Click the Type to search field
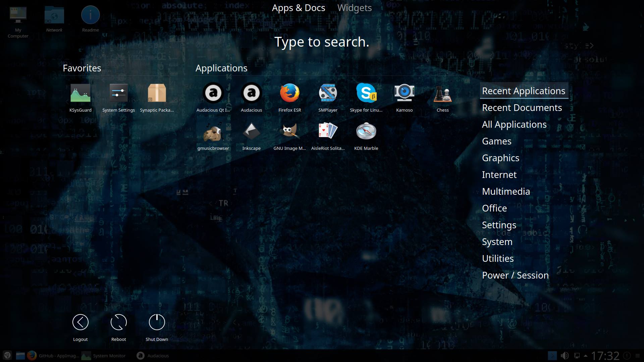 322,42
